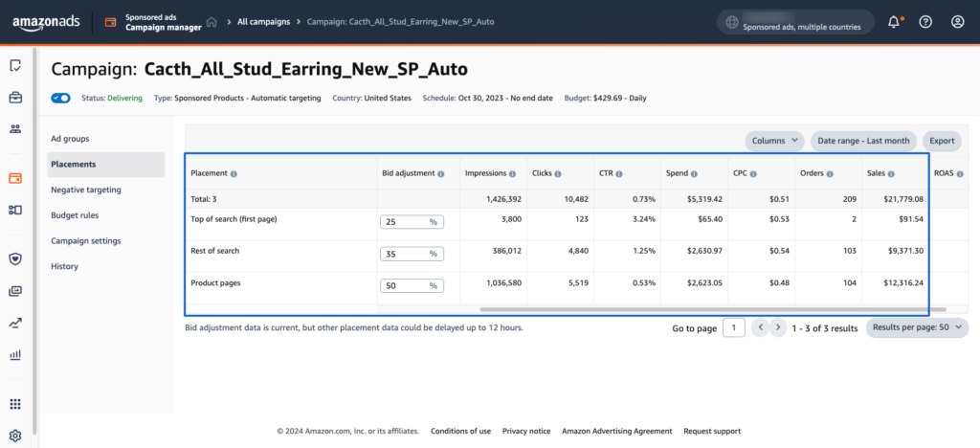The width and height of the screenshot is (980, 448).
Task: Click the Export button
Action: click(942, 141)
